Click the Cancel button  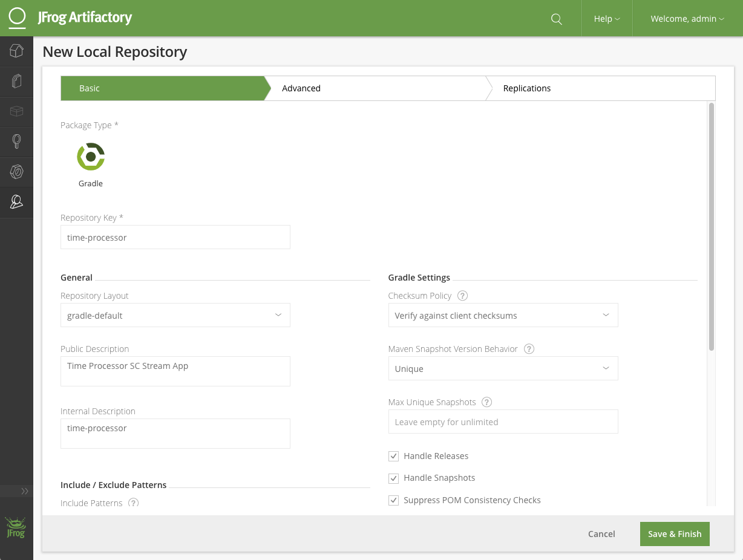coord(601,534)
